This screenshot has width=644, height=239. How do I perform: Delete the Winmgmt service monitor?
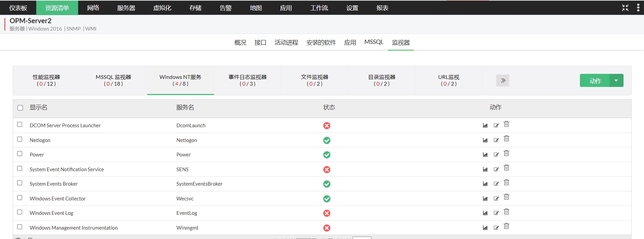point(506,226)
